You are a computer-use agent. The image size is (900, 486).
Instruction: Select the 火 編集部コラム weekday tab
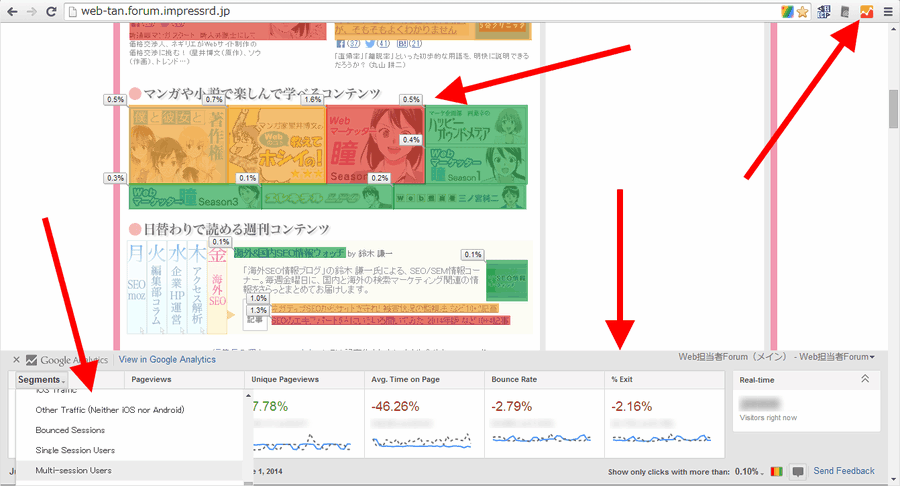(157, 287)
